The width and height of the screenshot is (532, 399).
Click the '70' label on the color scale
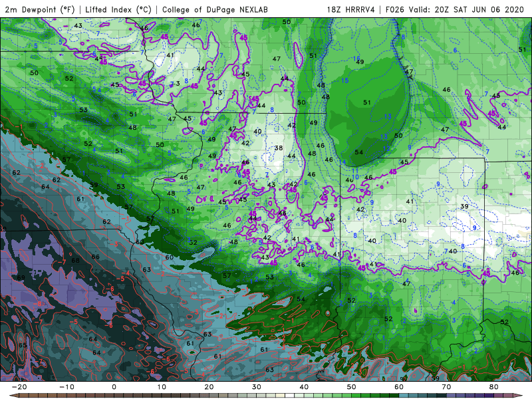(446, 387)
